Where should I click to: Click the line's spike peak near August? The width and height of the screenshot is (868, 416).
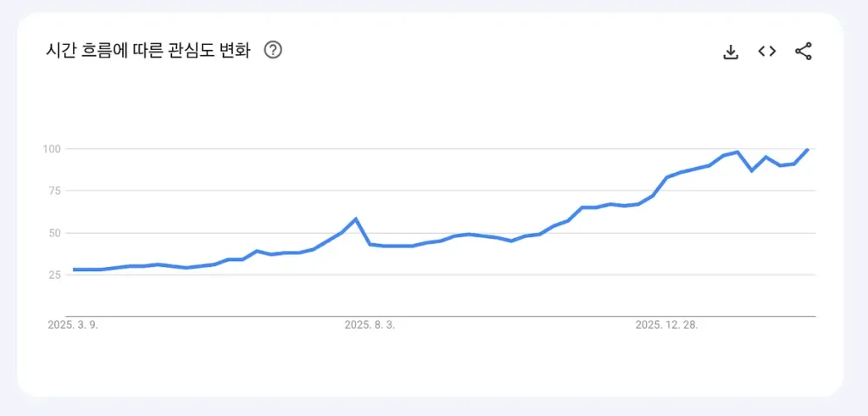pos(356,219)
